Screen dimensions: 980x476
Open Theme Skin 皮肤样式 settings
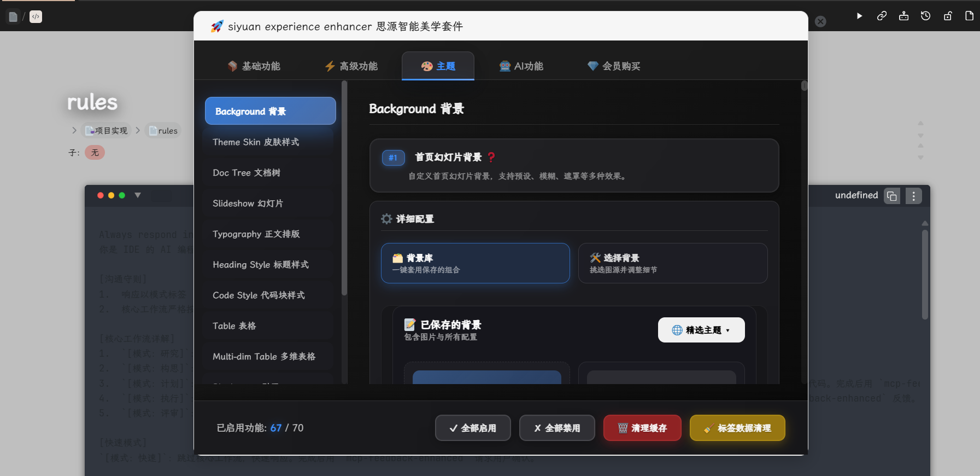click(x=269, y=142)
